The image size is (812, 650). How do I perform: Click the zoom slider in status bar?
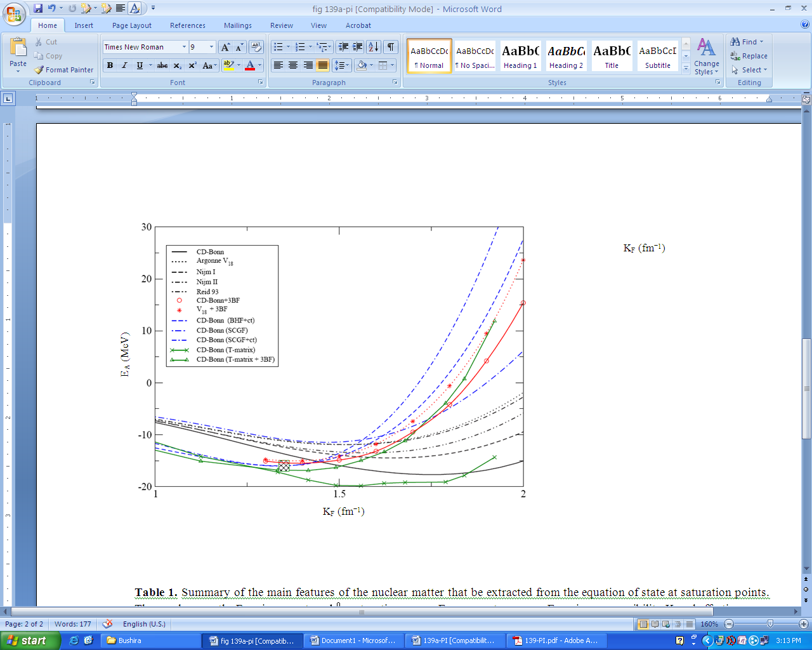769,624
